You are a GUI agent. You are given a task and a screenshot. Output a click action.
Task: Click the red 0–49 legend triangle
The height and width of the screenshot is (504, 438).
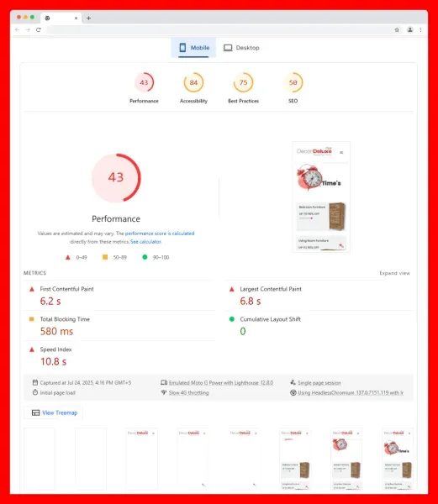68,258
